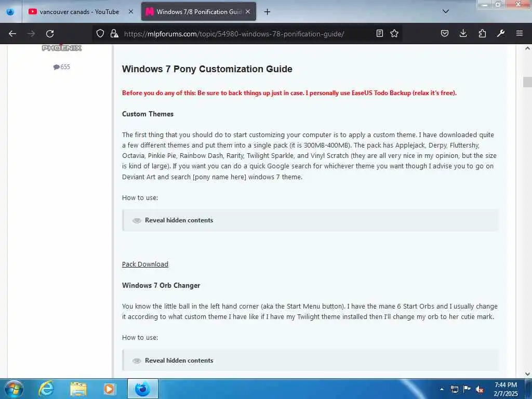
Task: Go forward to the next page
Action: click(31, 34)
